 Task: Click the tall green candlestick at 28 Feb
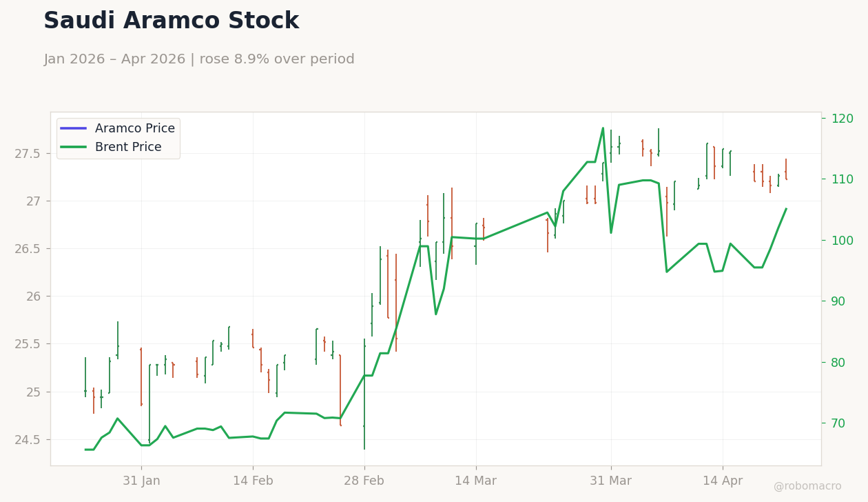364,394
